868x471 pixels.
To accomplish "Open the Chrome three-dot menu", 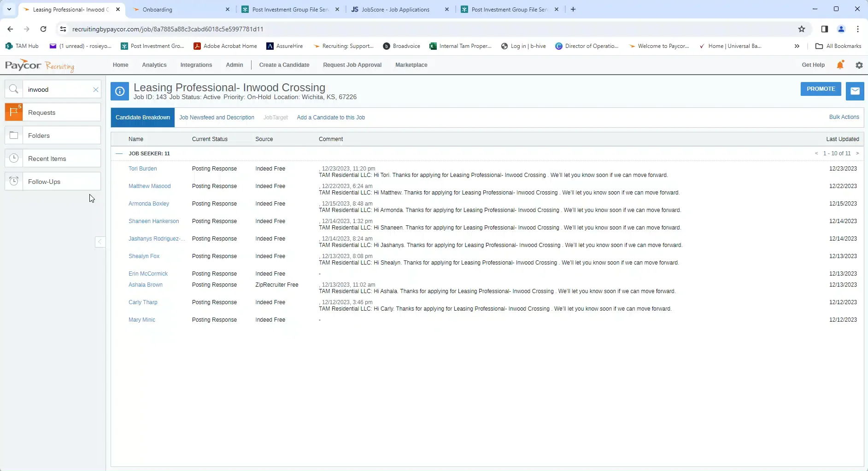I will click(x=858, y=29).
